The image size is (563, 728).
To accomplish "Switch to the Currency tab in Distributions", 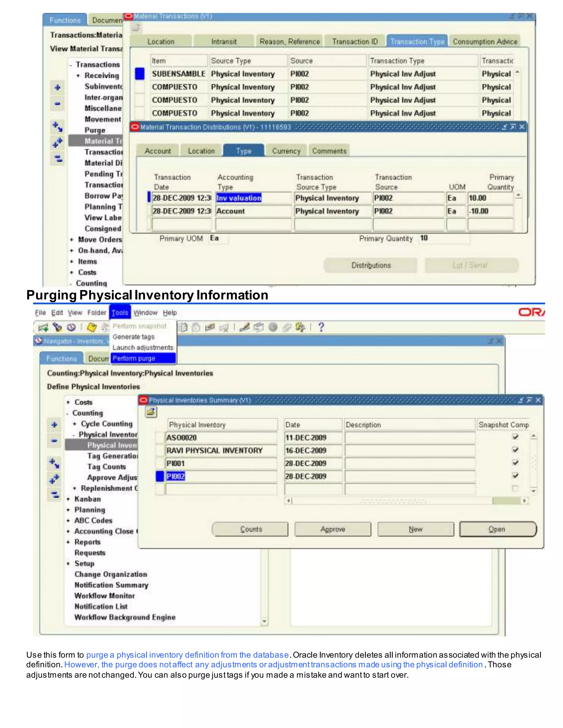I will tap(286, 151).
